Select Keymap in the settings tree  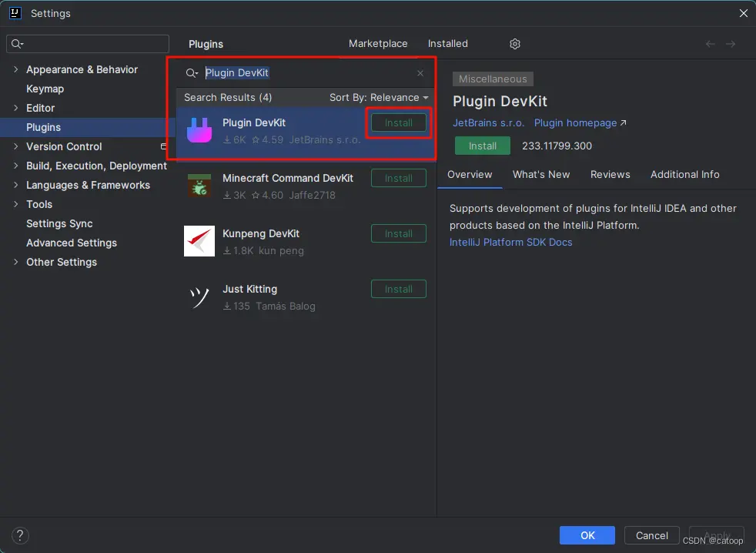pyautogui.click(x=45, y=89)
